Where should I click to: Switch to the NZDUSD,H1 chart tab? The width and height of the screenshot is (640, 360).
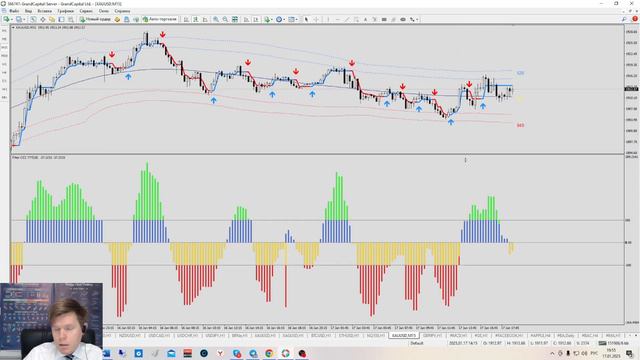tap(129, 336)
